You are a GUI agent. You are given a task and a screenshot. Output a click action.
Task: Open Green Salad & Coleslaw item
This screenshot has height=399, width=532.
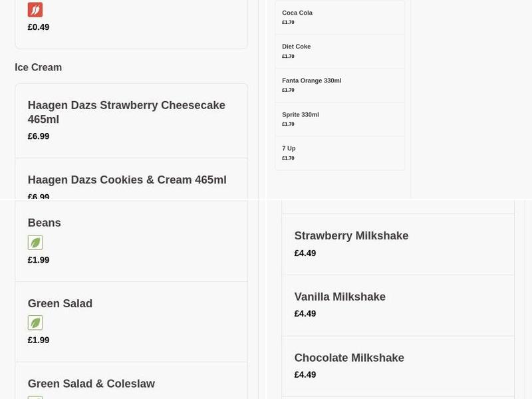tap(91, 384)
